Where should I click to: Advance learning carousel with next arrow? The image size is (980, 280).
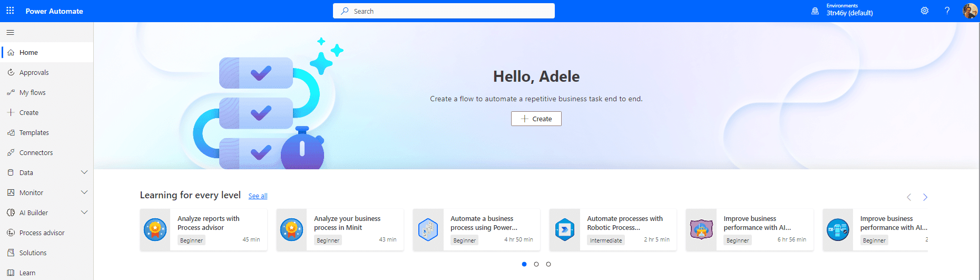[x=925, y=197]
